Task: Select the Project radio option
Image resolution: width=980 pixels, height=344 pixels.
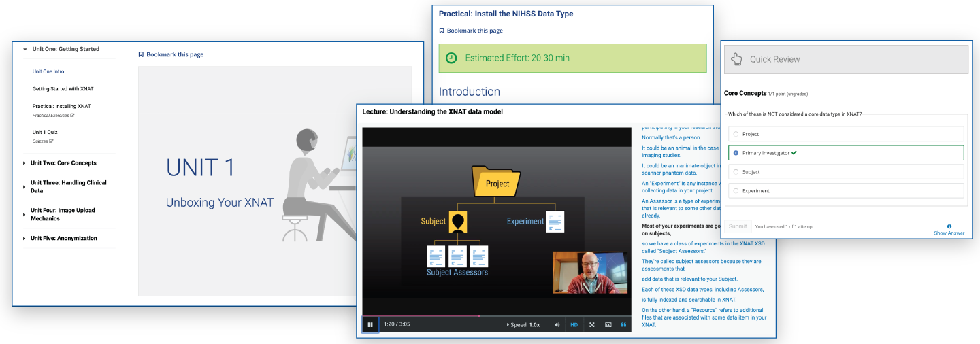Action: point(846,134)
